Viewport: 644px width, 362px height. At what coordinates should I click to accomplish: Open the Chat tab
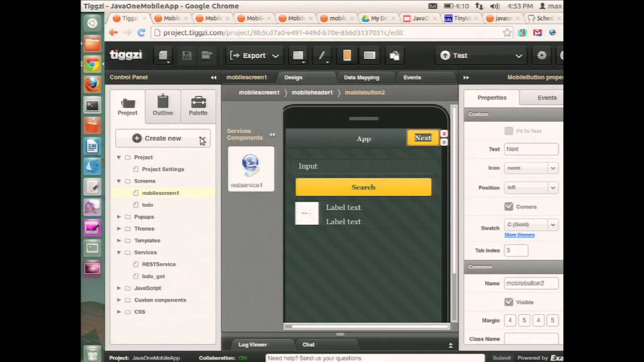(308, 344)
